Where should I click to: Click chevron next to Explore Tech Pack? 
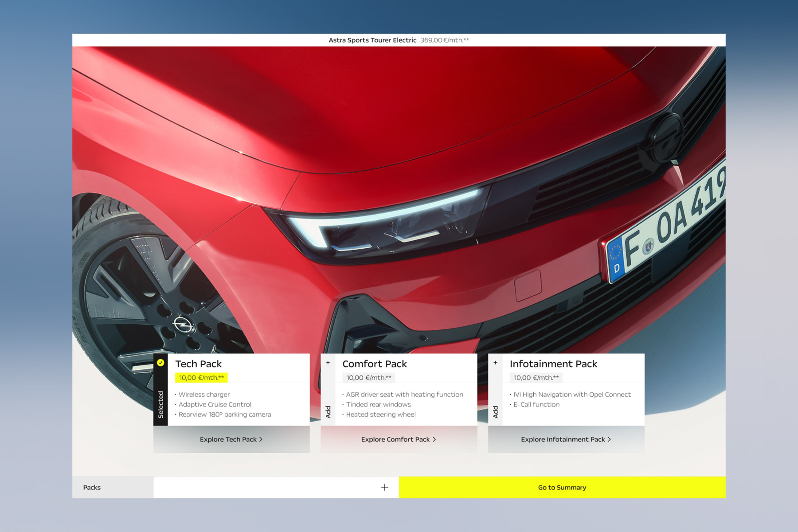(x=261, y=439)
